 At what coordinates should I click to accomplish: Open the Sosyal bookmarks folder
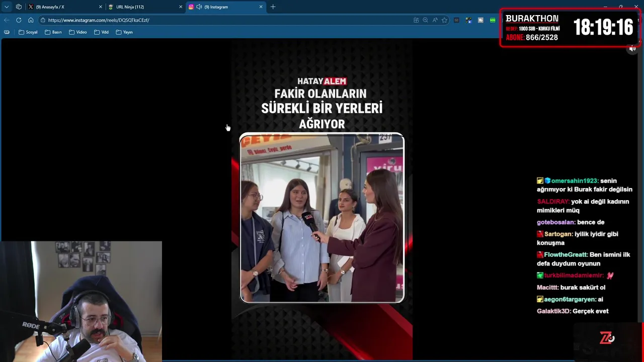coord(28,32)
